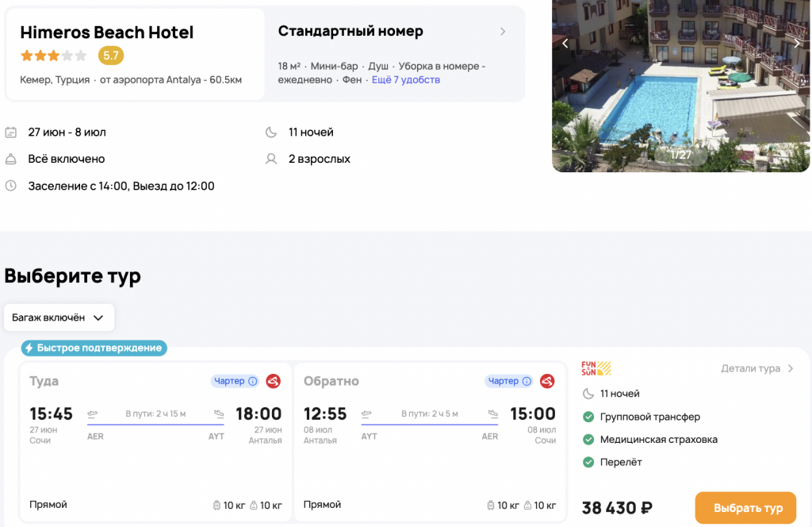Click the adults person icon
Screen dimensions: 812x527
coord(271,159)
